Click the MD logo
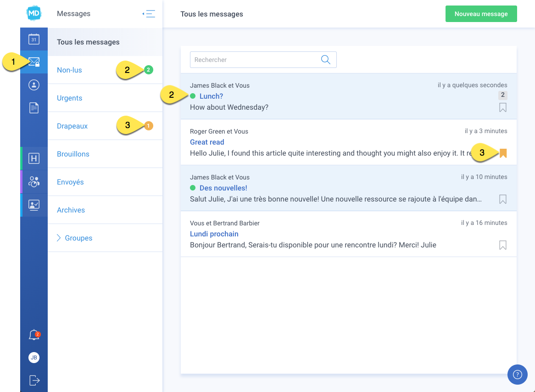The width and height of the screenshot is (535, 392). pos(34,14)
